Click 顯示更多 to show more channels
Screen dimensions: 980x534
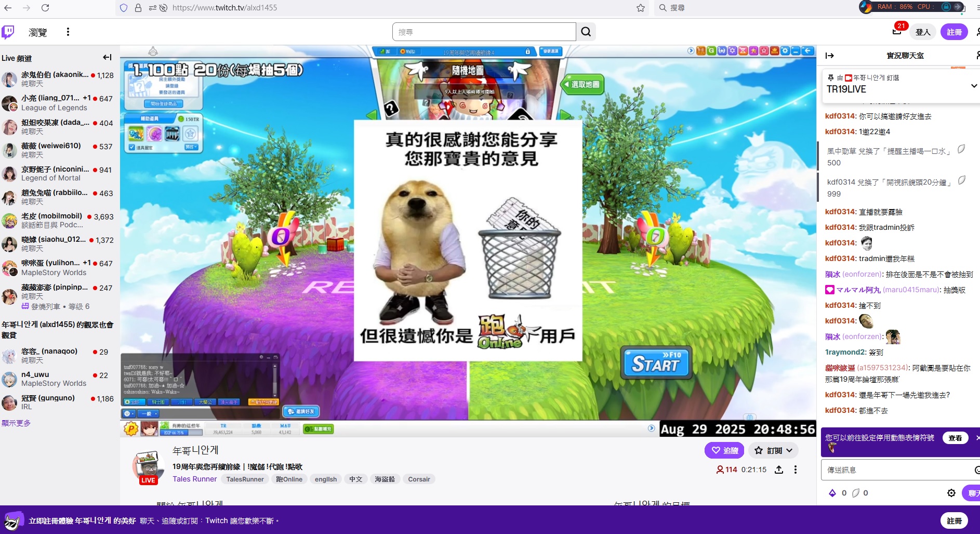[16, 423]
